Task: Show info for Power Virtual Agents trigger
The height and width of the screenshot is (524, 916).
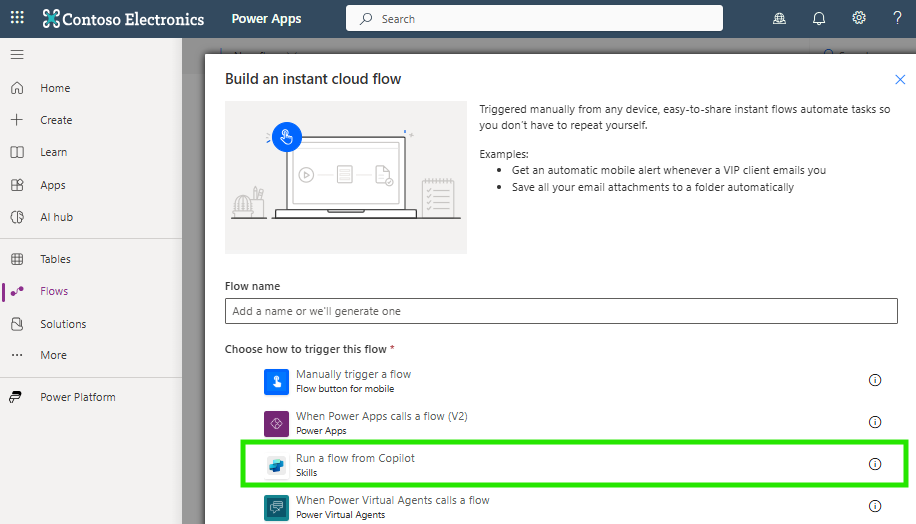Action: [x=875, y=506]
